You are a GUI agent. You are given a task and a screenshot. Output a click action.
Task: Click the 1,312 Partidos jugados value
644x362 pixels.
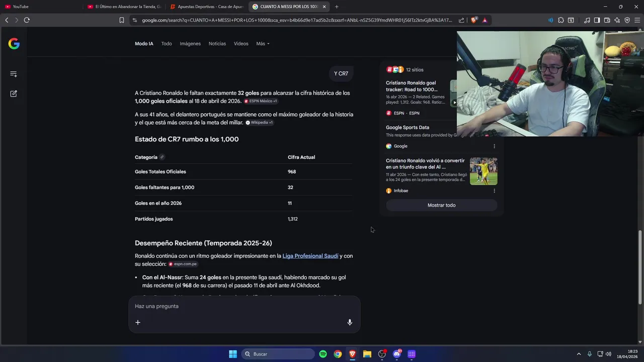[x=293, y=219]
